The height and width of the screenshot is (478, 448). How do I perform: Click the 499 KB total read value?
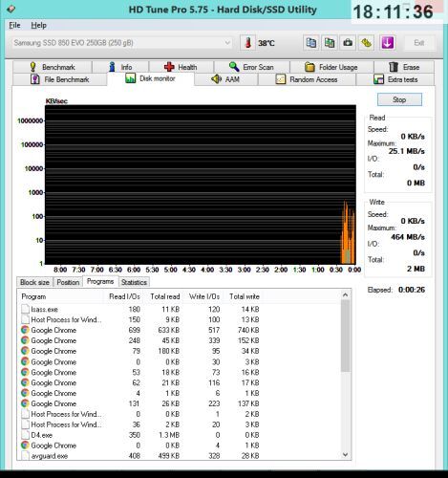click(x=169, y=456)
